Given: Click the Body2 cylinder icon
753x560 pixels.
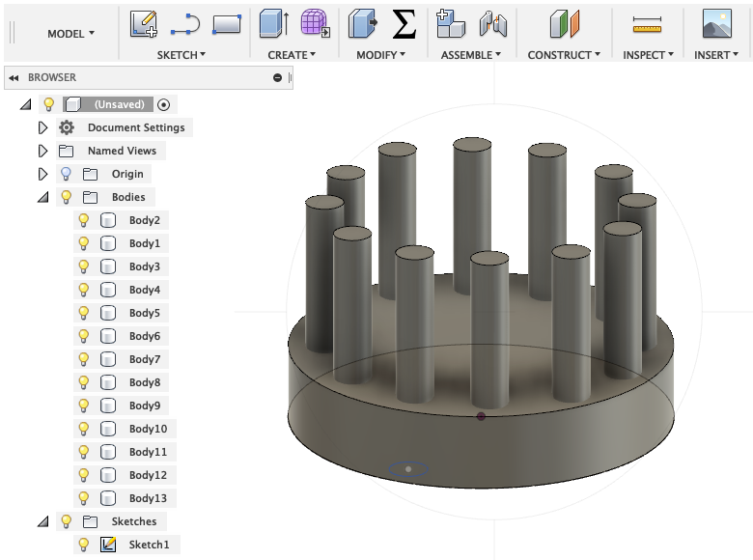Looking at the screenshot, I should [x=108, y=220].
